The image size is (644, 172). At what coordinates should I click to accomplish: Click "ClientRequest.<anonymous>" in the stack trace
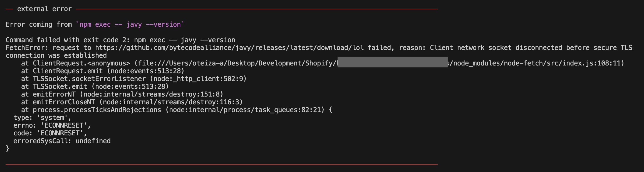pos(81,63)
